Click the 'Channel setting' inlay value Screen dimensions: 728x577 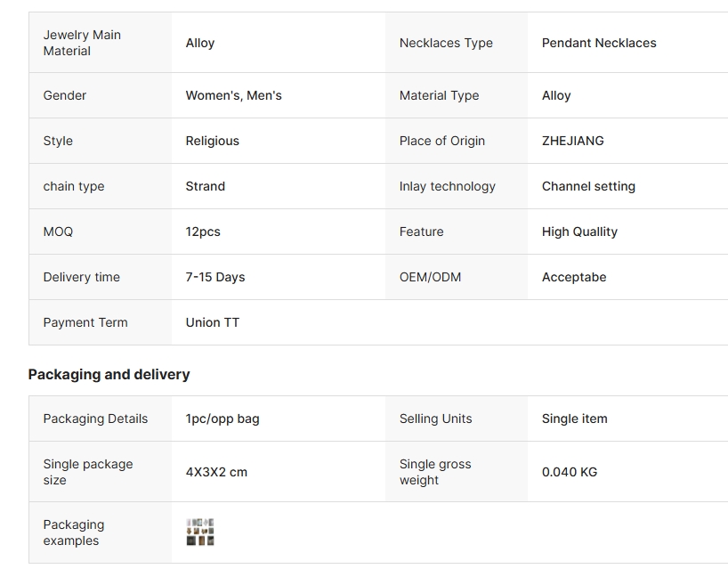pyautogui.click(x=588, y=186)
